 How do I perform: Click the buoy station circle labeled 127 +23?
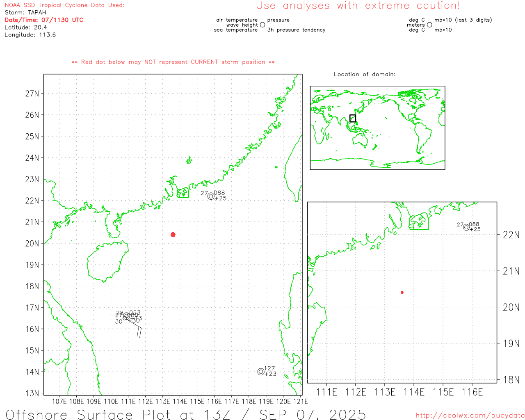pos(261,372)
